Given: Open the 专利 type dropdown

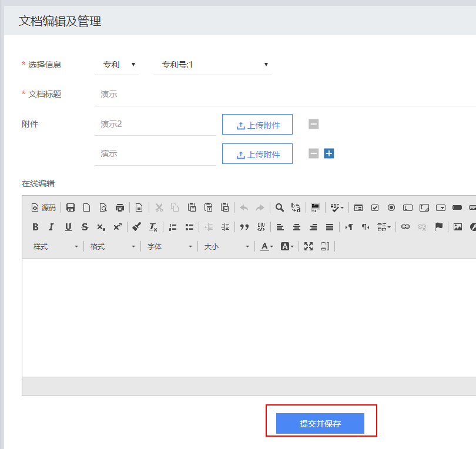Looking at the screenshot, I should point(117,65).
